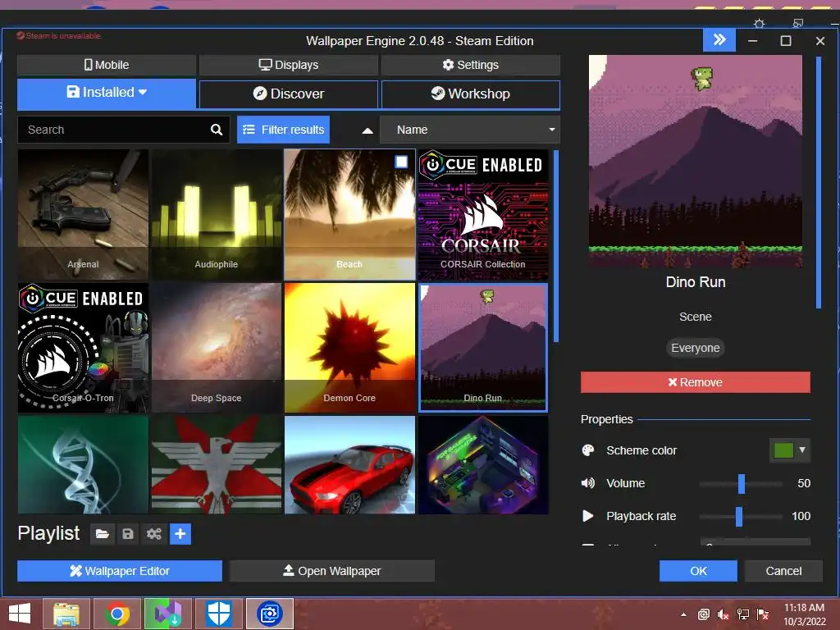This screenshot has width=840, height=630.
Task: Click the Steam is unavailable notice
Action: tap(58, 36)
